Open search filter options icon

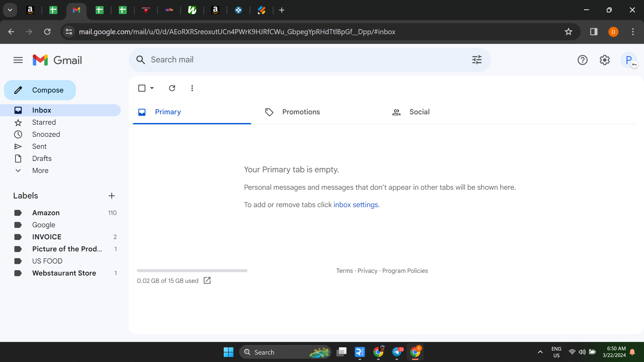coord(477,60)
